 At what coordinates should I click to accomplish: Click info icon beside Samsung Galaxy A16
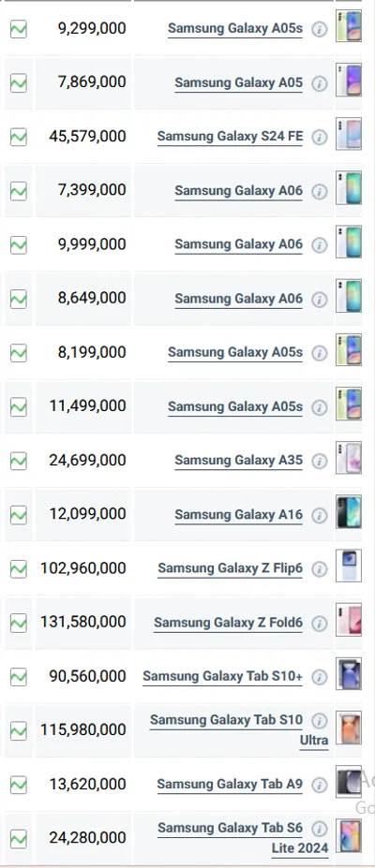(319, 515)
